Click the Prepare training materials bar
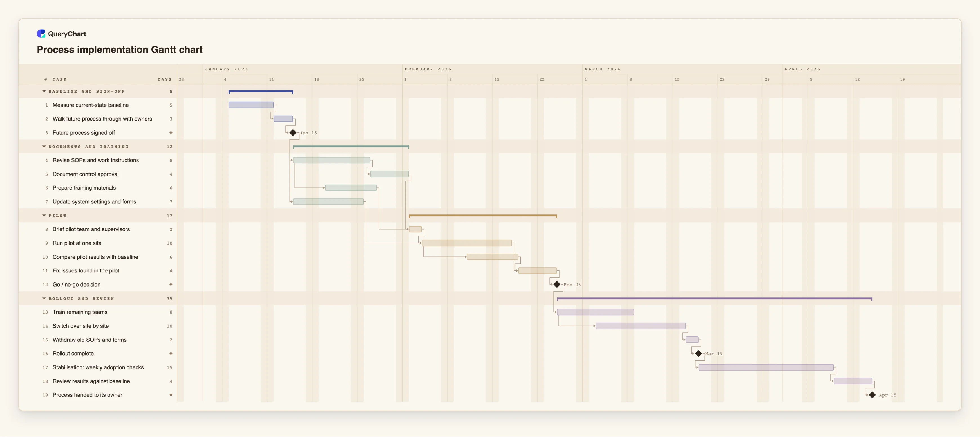 pos(351,188)
